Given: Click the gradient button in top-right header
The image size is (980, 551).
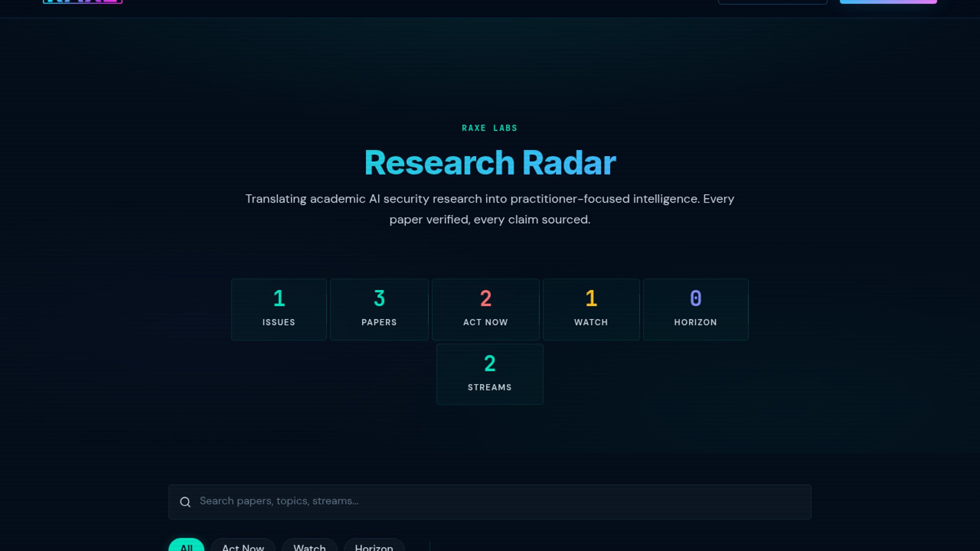Looking at the screenshot, I should point(888,2).
